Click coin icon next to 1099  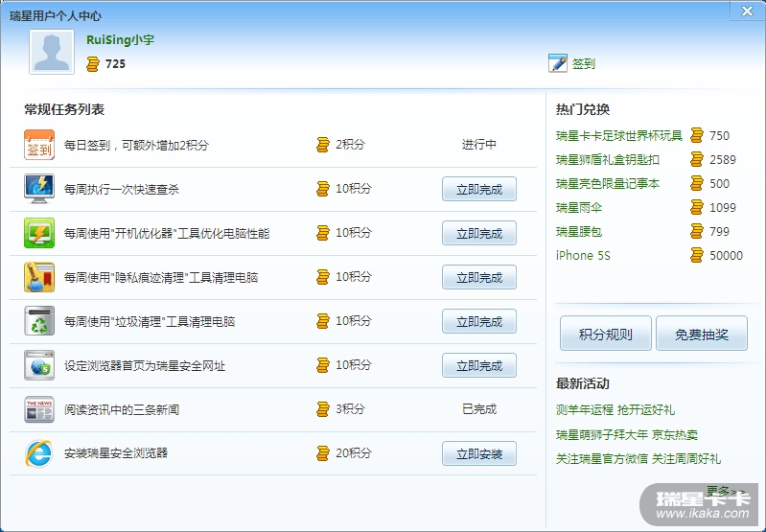697,207
